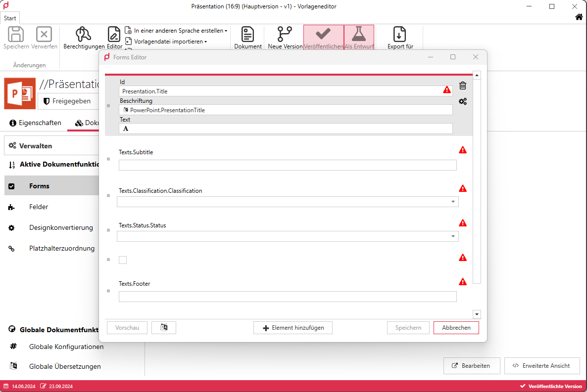The width and height of the screenshot is (587, 392).
Task: Open Texts.Classification.Classification dropdown
Action: click(453, 202)
